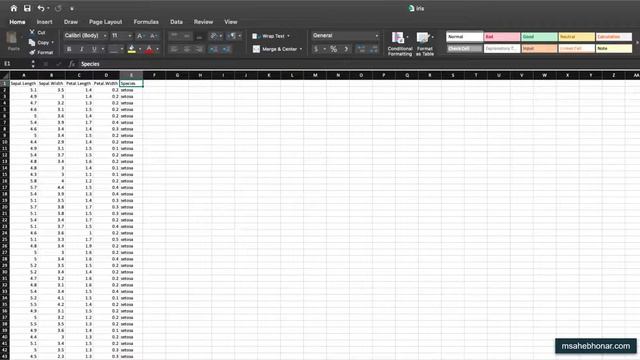
Task: Switch to the View tab
Action: [231, 22]
